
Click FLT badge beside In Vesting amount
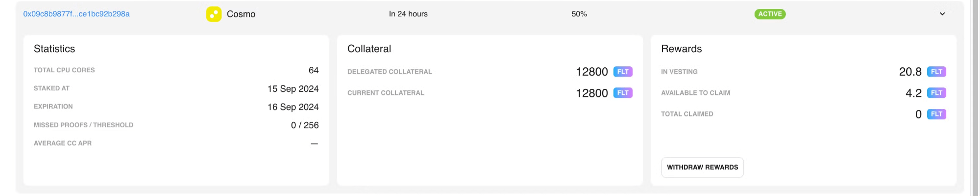936,72
